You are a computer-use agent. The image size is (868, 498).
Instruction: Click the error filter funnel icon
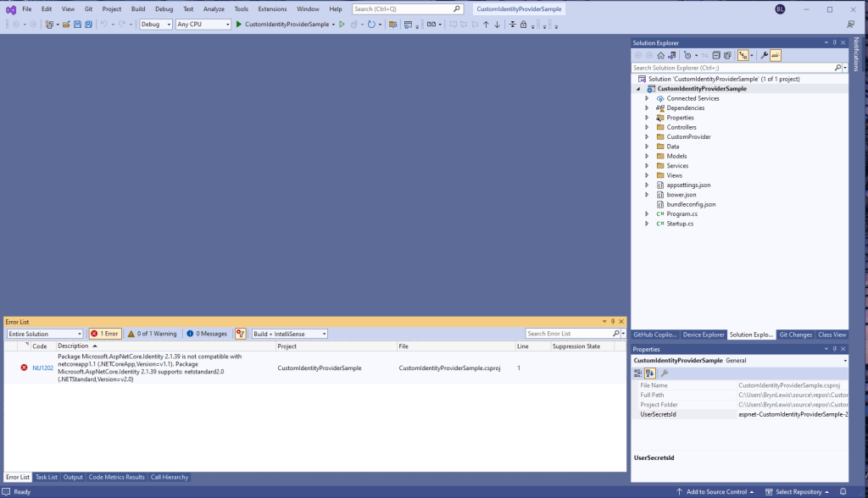point(241,334)
